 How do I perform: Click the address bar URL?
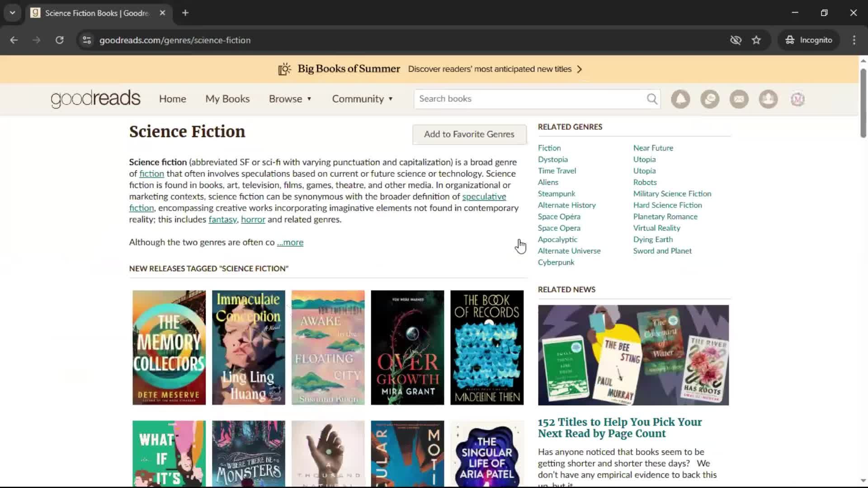coord(175,40)
